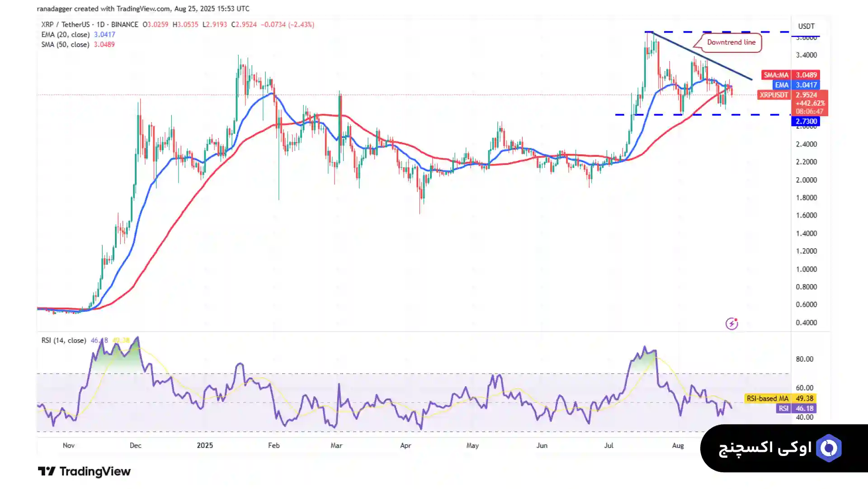Select the EMA (20, close) legend entry
868x489 pixels.
[66, 35]
